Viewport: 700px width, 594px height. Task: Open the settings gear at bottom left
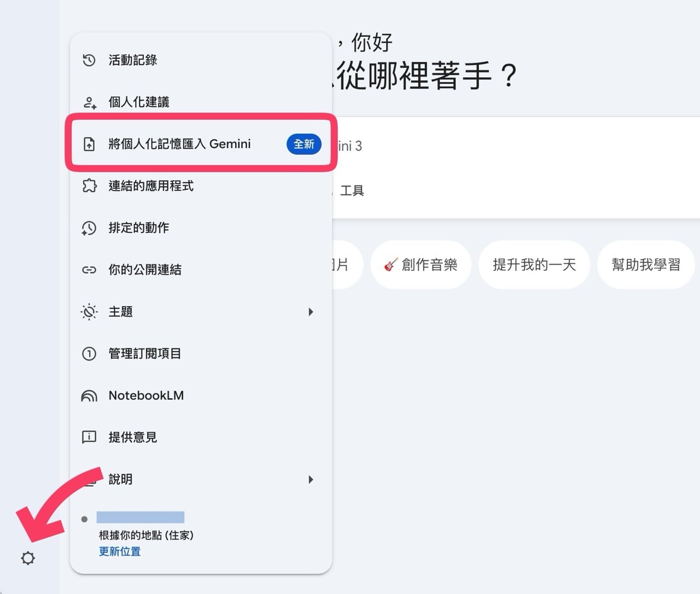(x=28, y=558)
